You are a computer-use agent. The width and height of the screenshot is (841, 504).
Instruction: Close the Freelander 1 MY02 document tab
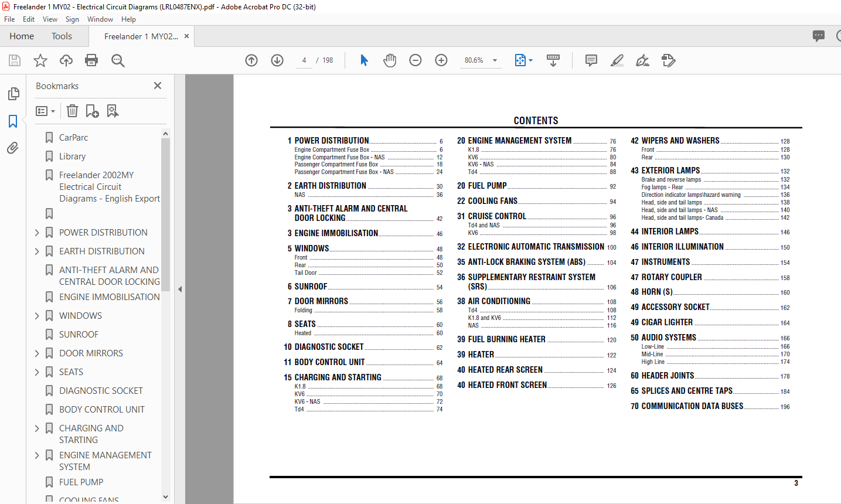coord(186,36)
